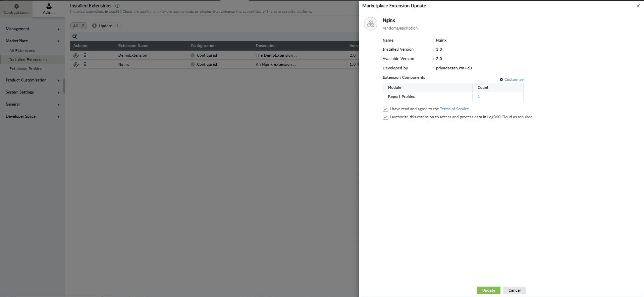Click Nginx row's Configured status icon

(x=193, y=64)
